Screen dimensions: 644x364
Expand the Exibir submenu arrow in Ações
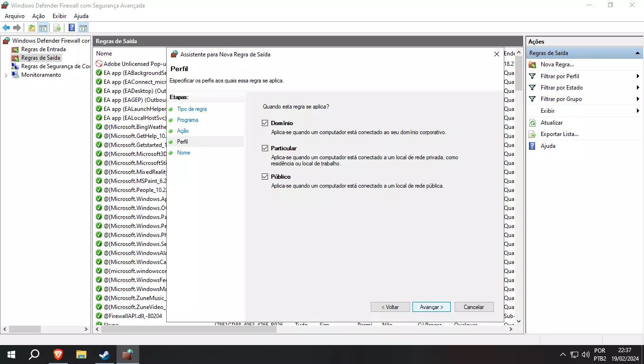638,111
